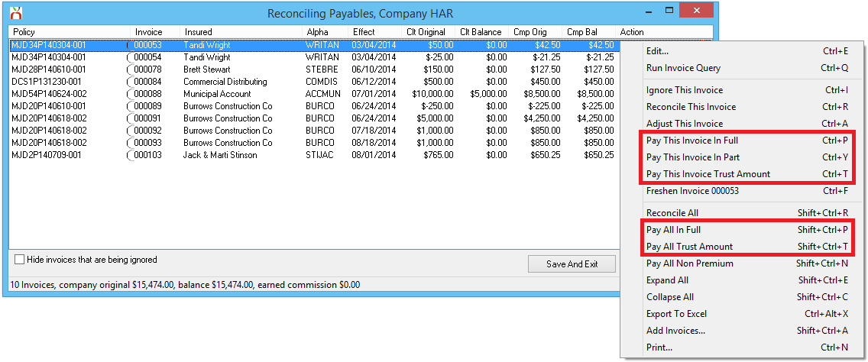Sort by Invoice column header
Image resolution: width=868 pixels, height=362 pixels.
[155, 32]
